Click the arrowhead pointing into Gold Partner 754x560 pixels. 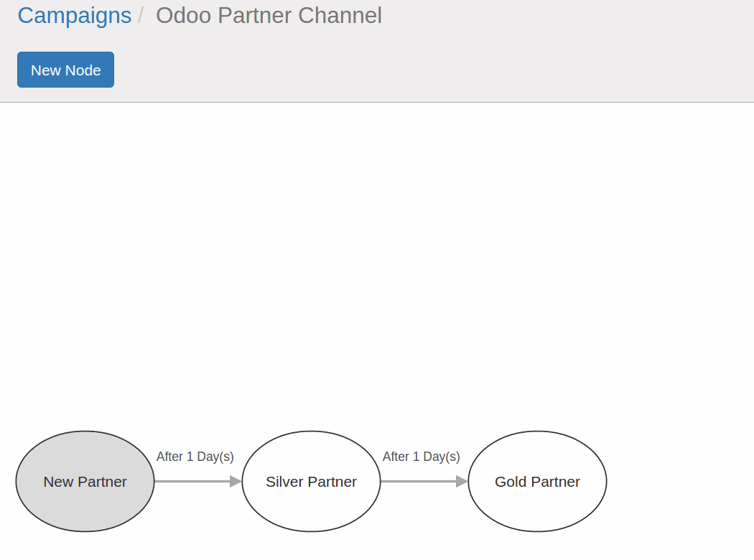462,481
